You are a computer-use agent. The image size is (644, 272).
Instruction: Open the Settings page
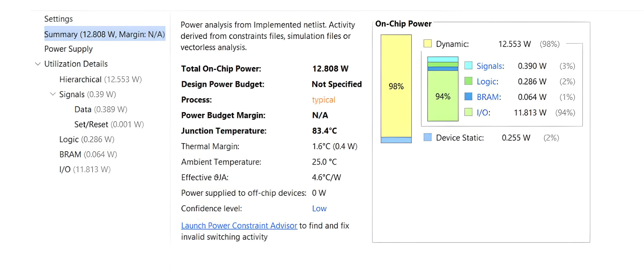point(59,19)
